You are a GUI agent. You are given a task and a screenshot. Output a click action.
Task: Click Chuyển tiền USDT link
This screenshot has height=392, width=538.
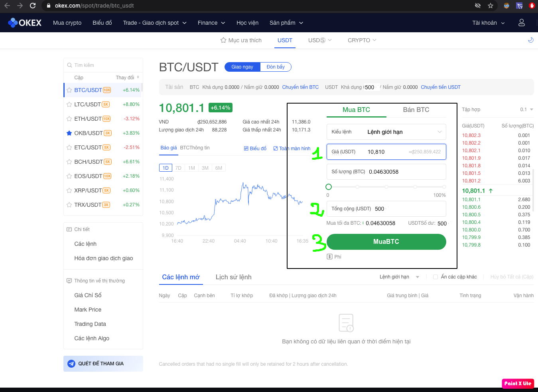pyautogui.click(x=441, y=87)
